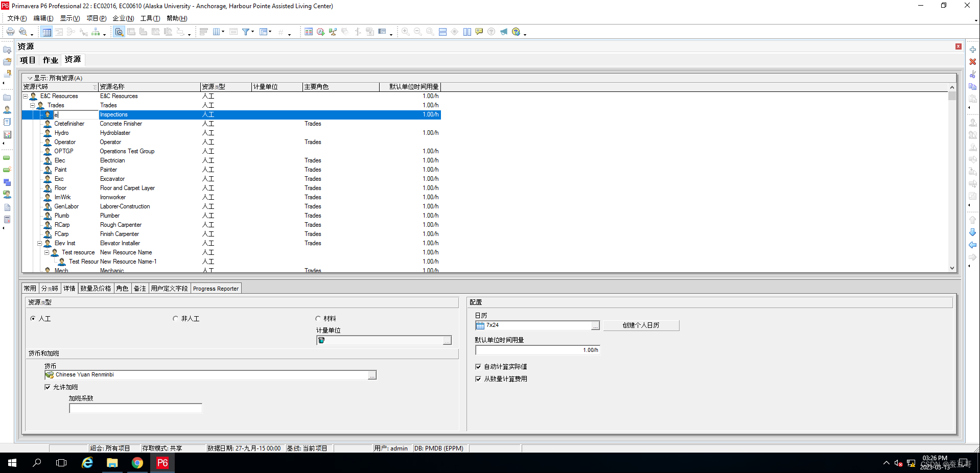Screen dimensions: 980x473
Task: Open File Explorer from the Windows taskbar
Action: [x=112, y=463]
